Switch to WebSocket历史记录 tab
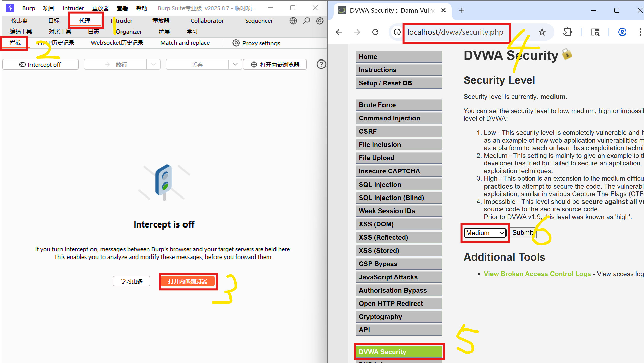644x363 pixels. 117,43
